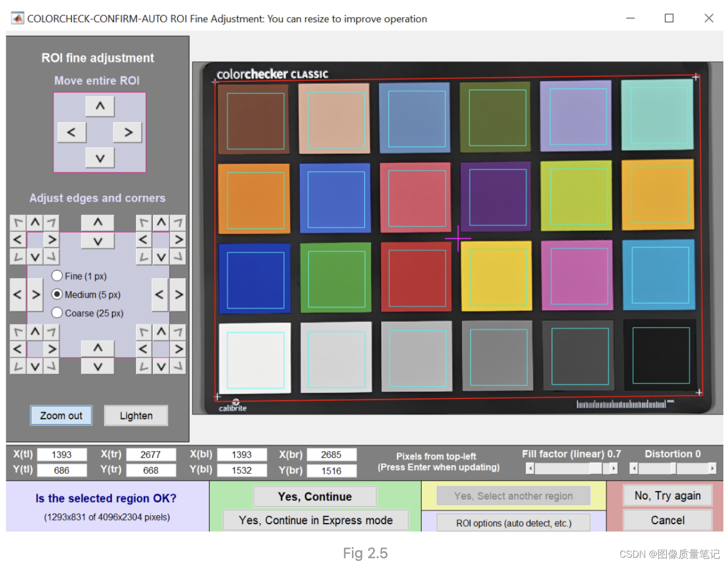The image size is (728, 564).
Task: Choose Yes, Continue in Express mode
Action: [x=315, y=520]
